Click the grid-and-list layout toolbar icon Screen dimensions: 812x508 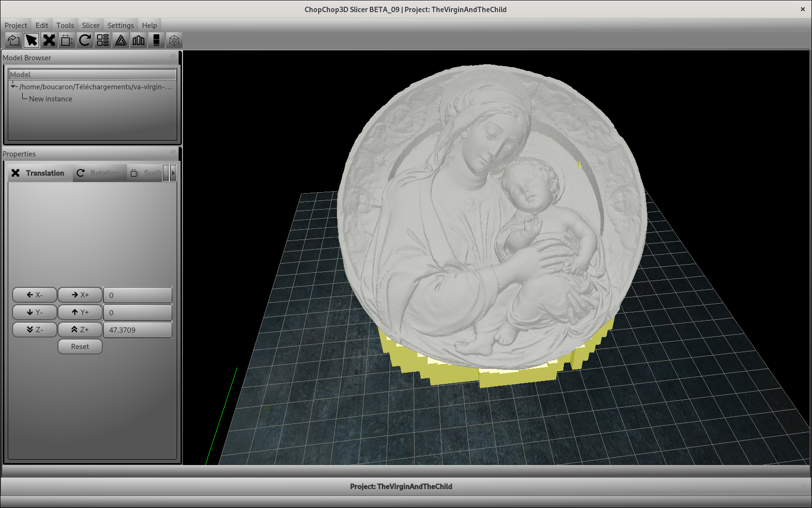[103, 40]
